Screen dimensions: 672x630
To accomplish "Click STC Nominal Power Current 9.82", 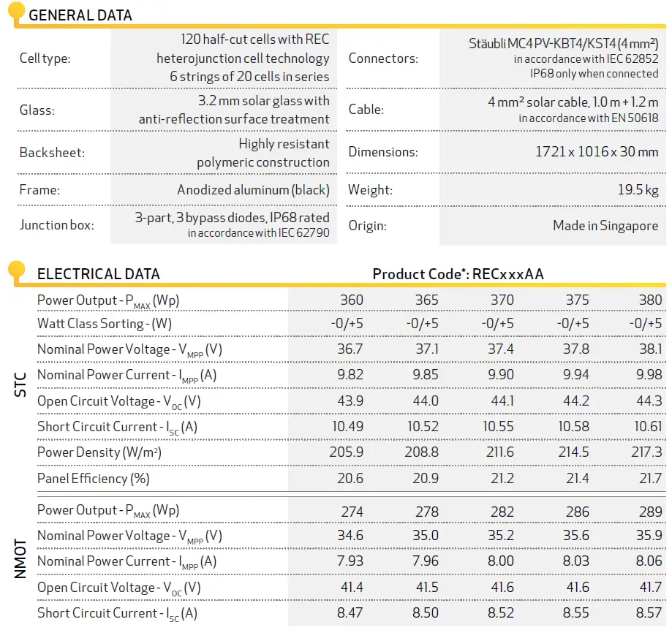I will click(350, 375).
